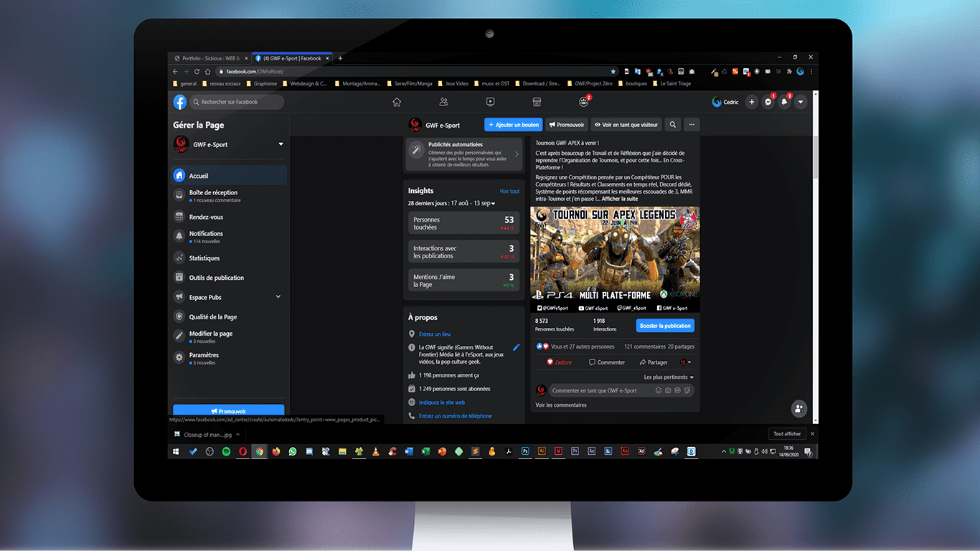Click the Voir tout link in Insights
The image size is (980, 551).
coord(509,192)
